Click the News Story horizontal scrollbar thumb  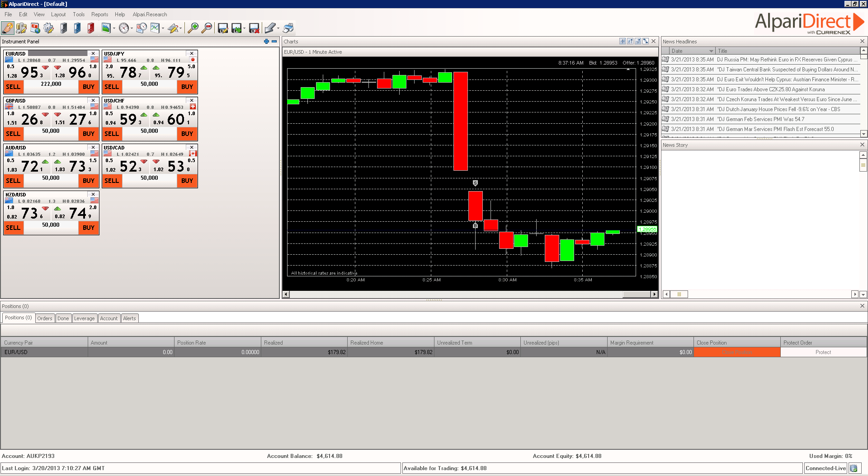tap(679, 294)
